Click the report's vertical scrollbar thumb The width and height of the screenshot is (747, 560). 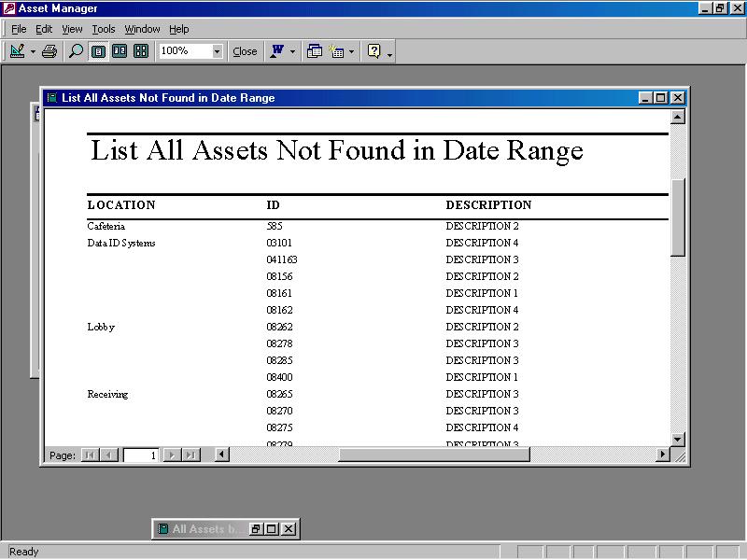click(678, 217)
